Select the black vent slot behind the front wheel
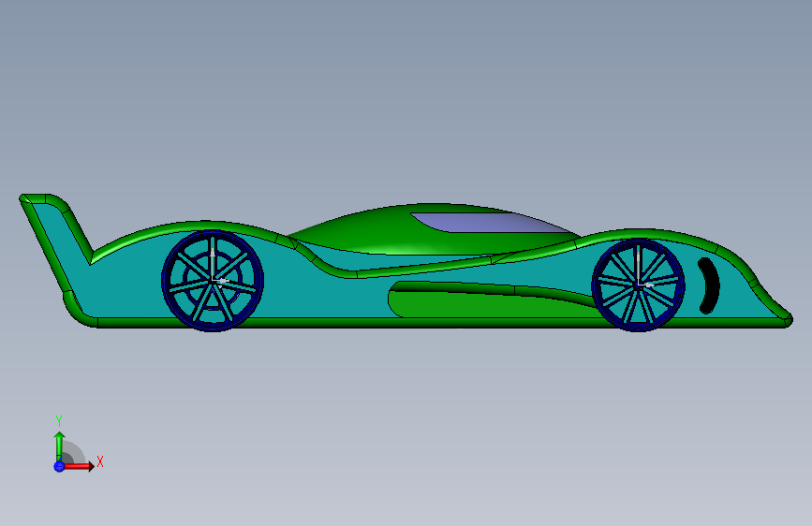Viewport: 812px width, 526px height. click(x=708, y=285)
